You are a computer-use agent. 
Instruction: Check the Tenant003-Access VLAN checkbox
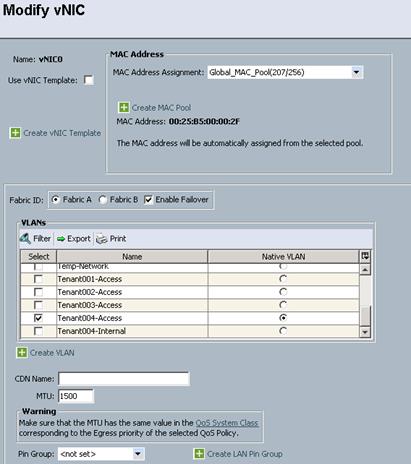38,305
